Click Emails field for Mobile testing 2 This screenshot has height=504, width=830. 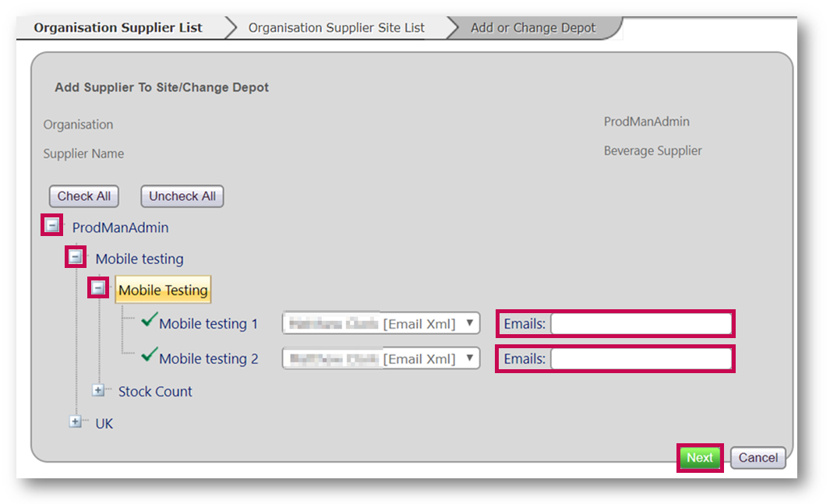pos(641,358)
